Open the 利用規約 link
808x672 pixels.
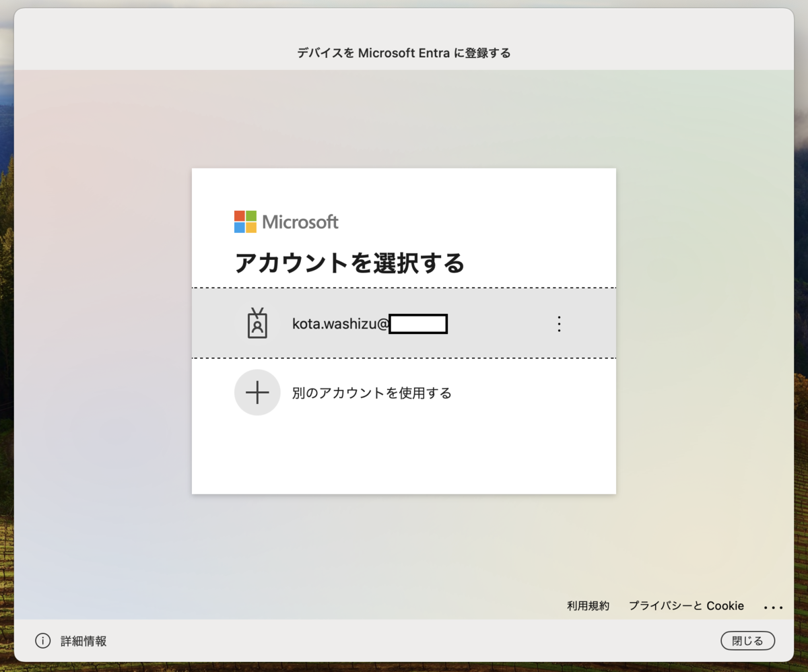588,606
